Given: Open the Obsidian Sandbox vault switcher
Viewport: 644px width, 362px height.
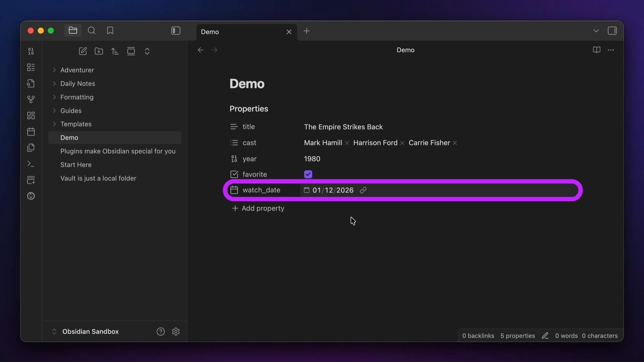Looking at the screenshot, I should tap(90, 331).
